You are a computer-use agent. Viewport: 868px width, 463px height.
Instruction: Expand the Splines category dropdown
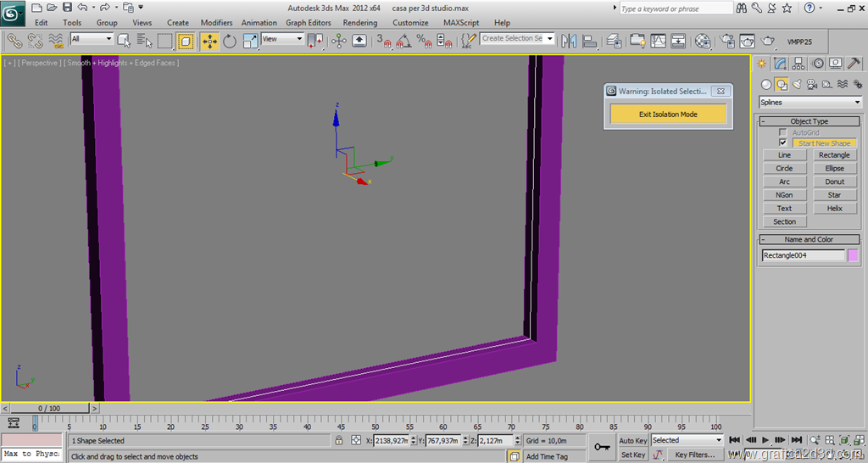click(810, 103)
